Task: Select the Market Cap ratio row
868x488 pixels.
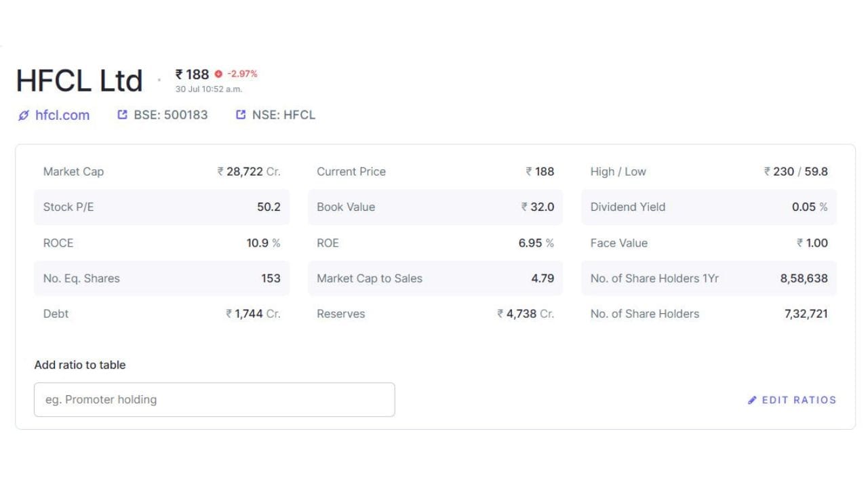Action: pos(161,171)
